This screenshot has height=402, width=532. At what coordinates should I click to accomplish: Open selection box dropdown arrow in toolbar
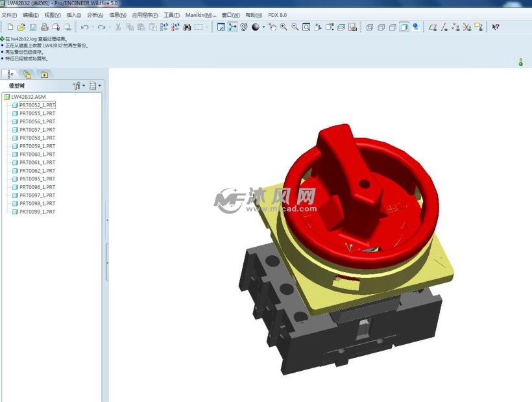coord(208,27)
